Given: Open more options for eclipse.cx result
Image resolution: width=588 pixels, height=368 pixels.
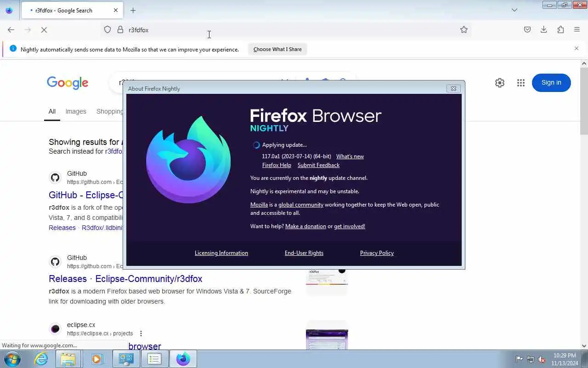Looking at the screenshot, I should (x=141, y=333).
